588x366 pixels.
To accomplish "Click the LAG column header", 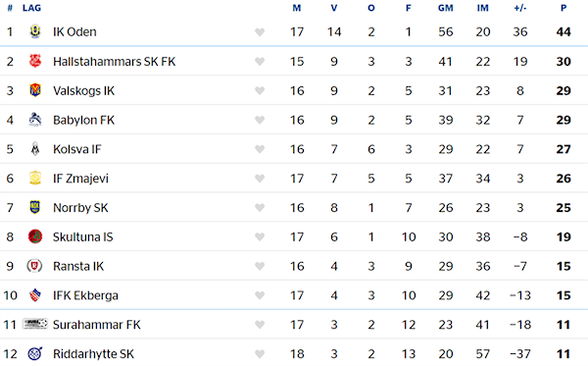I will pos(31,8).
